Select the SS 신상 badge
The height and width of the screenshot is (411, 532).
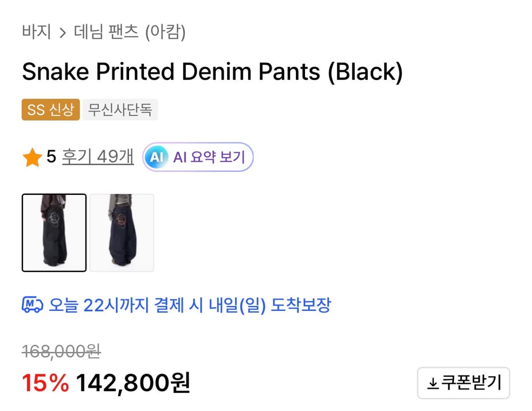click(50, 109)
